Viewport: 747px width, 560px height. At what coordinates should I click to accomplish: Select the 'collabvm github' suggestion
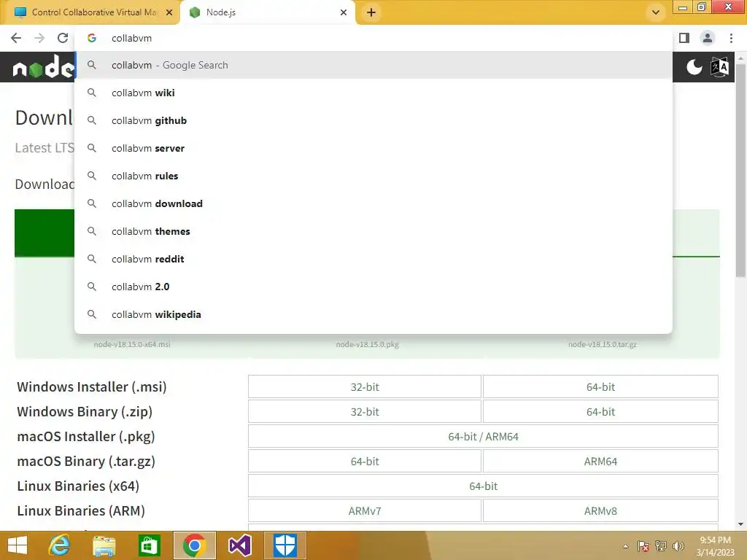click(x=373, y=120)
